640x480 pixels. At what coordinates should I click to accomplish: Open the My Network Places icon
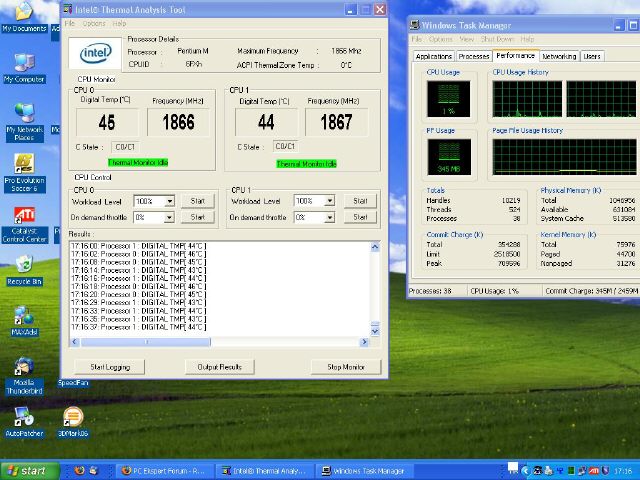(24, 113)
